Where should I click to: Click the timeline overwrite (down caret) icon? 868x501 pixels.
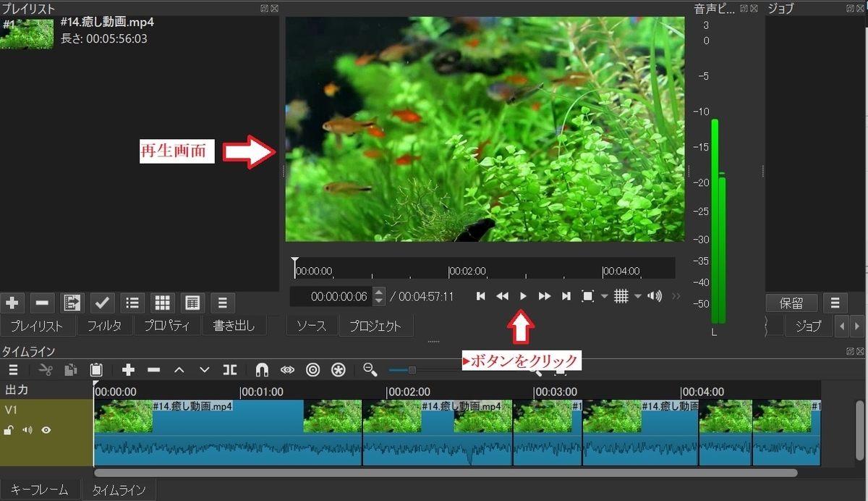tap(204, 370)
